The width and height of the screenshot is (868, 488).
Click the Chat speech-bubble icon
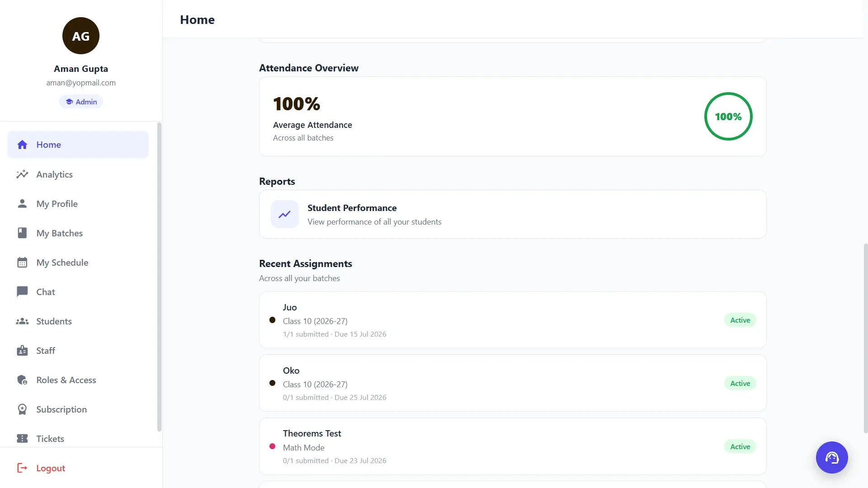point(22,292)
